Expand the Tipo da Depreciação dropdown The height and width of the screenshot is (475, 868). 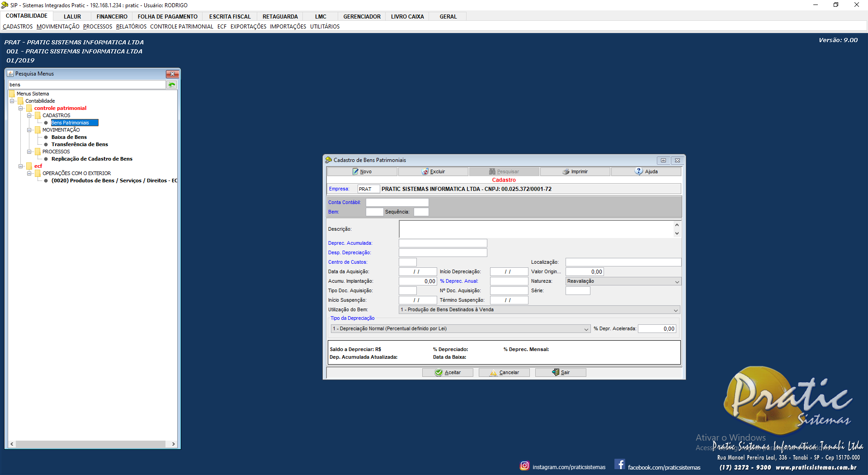[586, 329]
